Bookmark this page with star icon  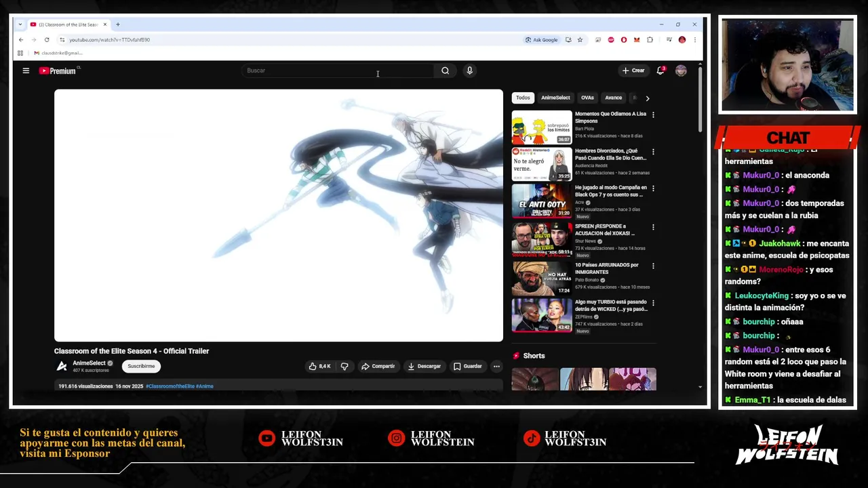tap(580, 40)
